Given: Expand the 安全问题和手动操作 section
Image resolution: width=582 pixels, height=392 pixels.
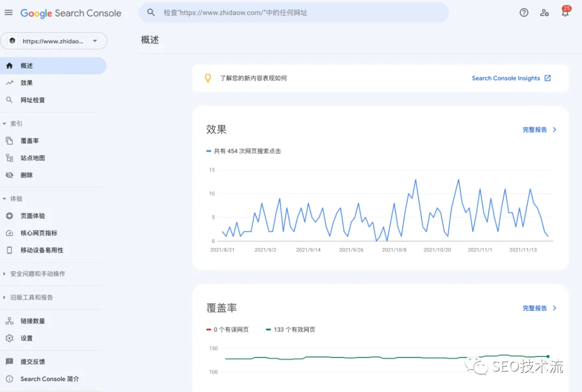Looking at the screenshot, I should (4, 274).
